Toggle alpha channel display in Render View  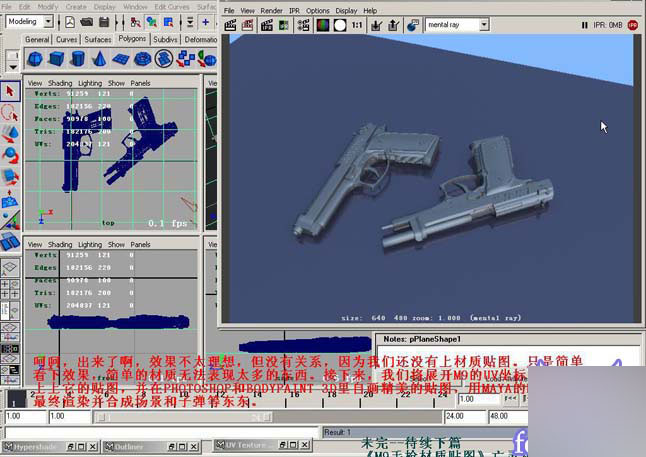click(x=340, y=25)
